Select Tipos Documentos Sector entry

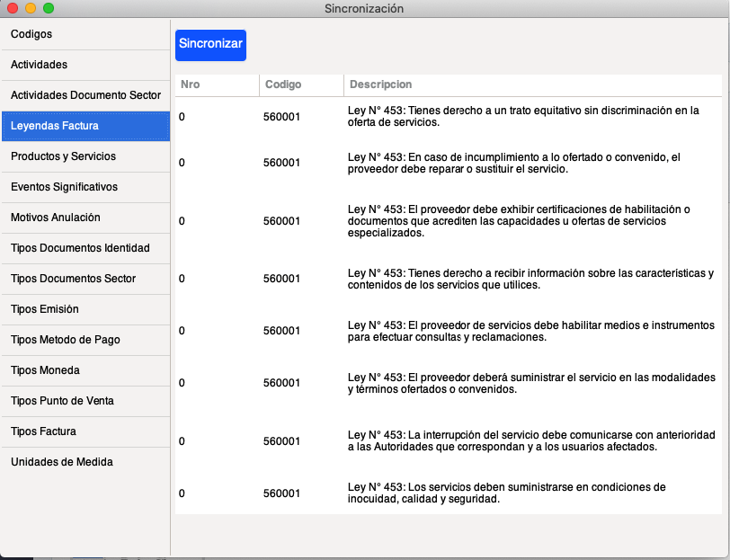coord(85,279)
